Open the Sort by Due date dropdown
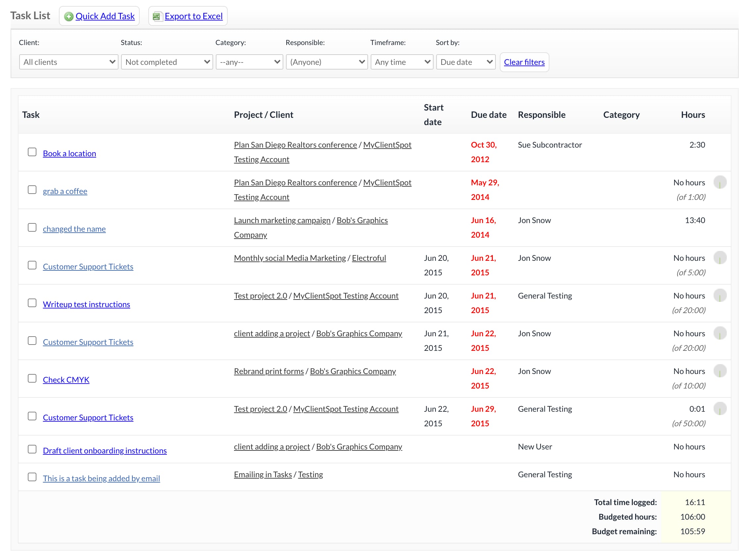Image resolution: width=748 pixels, height=560 pixels. (x=466, y=62)
